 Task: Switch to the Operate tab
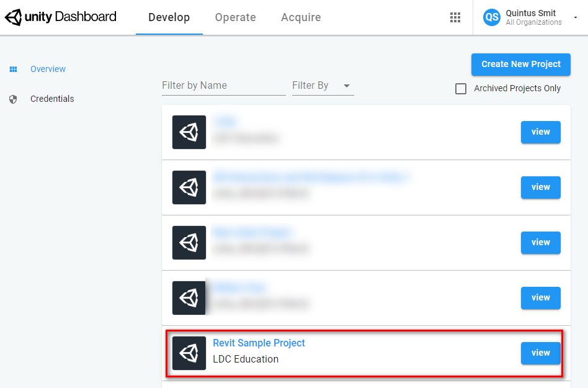click(x=235, y=17)
